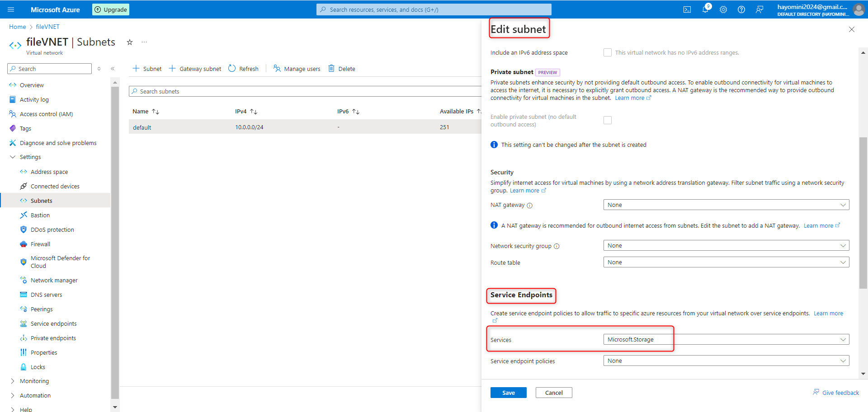Open DDoS protection
Screen dimensions: 868x412
[52, 229]
